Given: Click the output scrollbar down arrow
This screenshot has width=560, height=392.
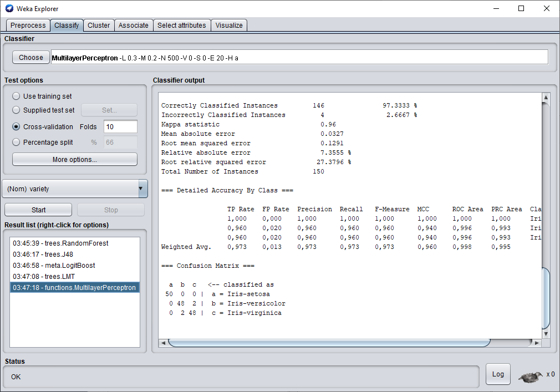Looking at the screenshot, I should click(546, 334).
